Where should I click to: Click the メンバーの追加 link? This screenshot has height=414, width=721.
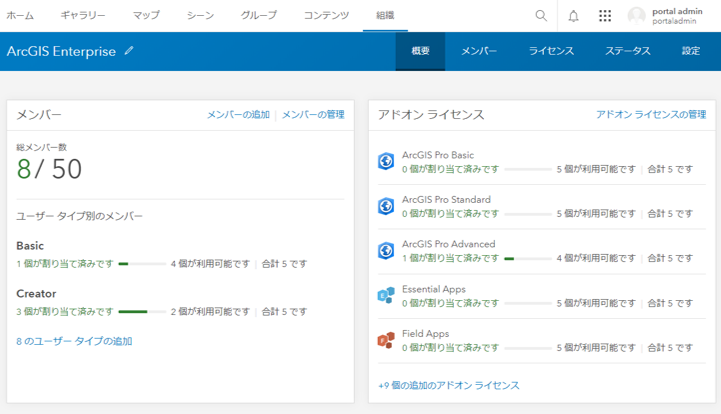[238, 115]
